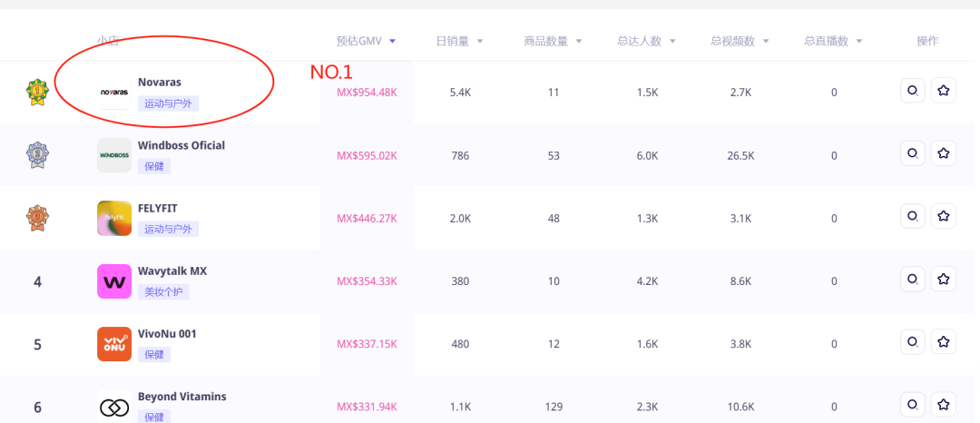The image size is (980, 423).
Task: Click the search icon for Wavytalk MX
Action: 913,280
